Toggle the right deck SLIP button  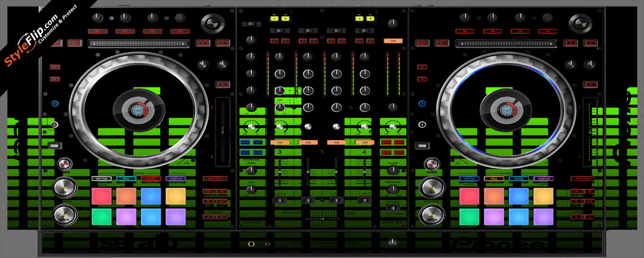click(x=442, y=43)
